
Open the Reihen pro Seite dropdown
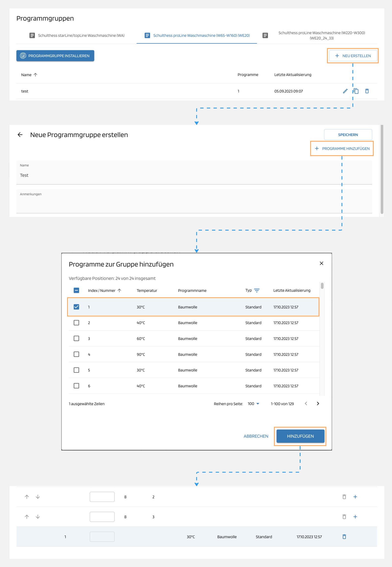pyautogui.click(x=253, y=403)
